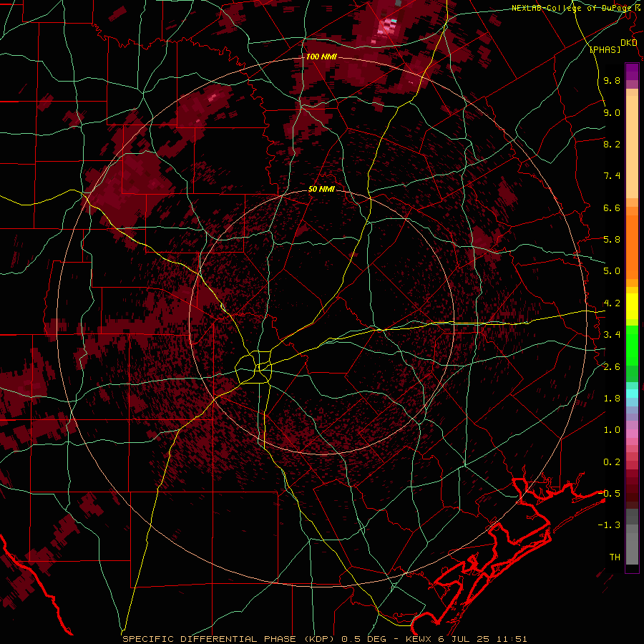Click the TH label on the color scale
This screenshot has width=644, height=644.
click(x=615, y=557)
